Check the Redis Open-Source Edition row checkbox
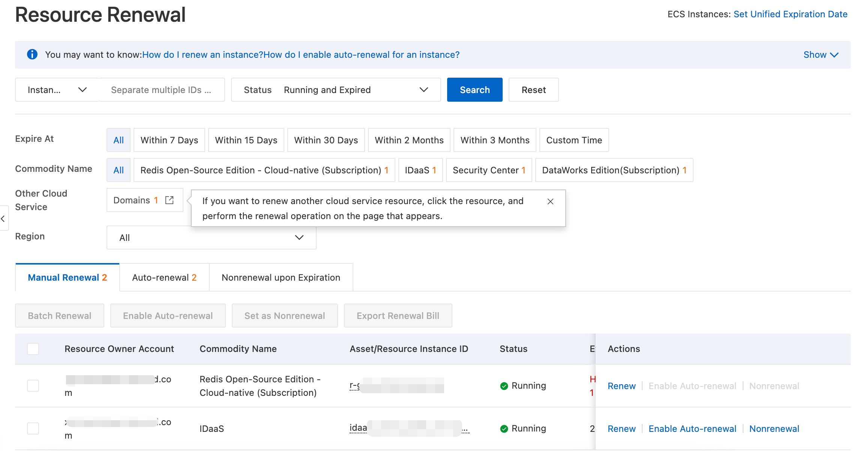The height and width of the screenshot is (451, 868). [33, 386]
